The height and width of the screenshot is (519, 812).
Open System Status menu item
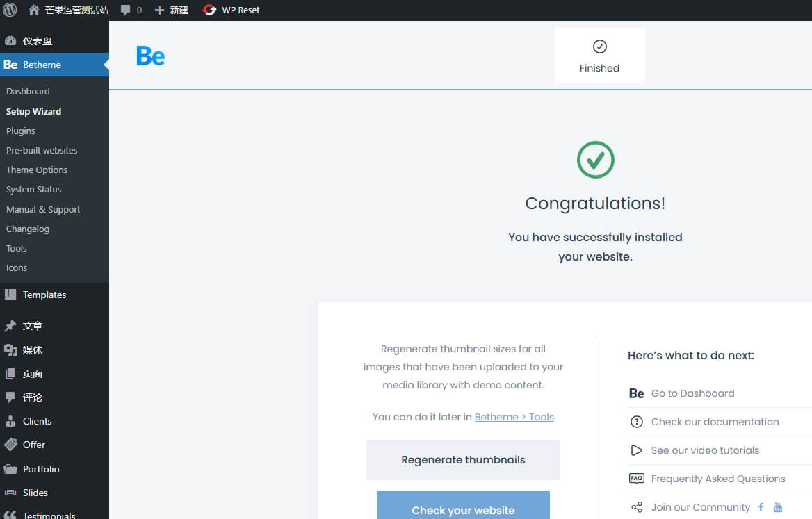tap(33, 190)
